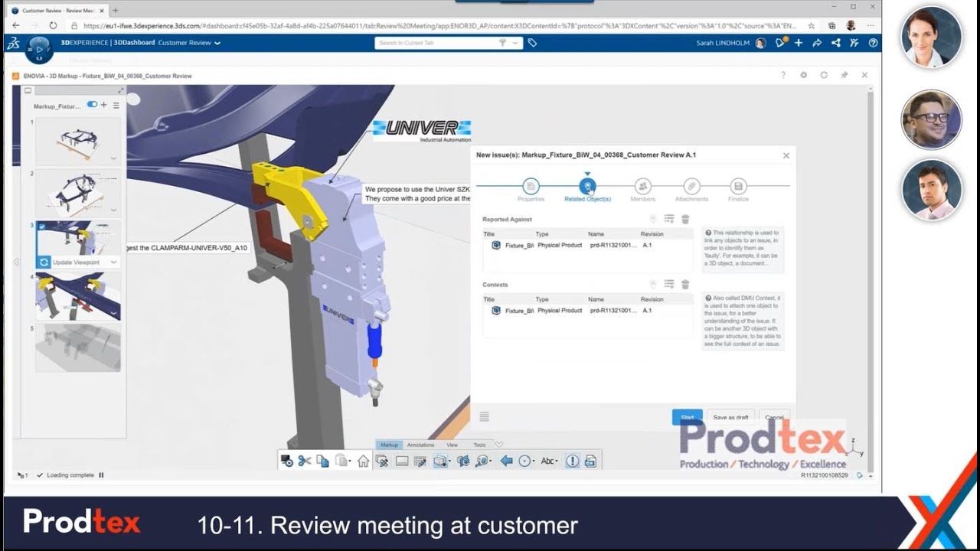Click the exclamation issue icon in toolbar
Screen dimensions: 980x551
click(572, 461)
